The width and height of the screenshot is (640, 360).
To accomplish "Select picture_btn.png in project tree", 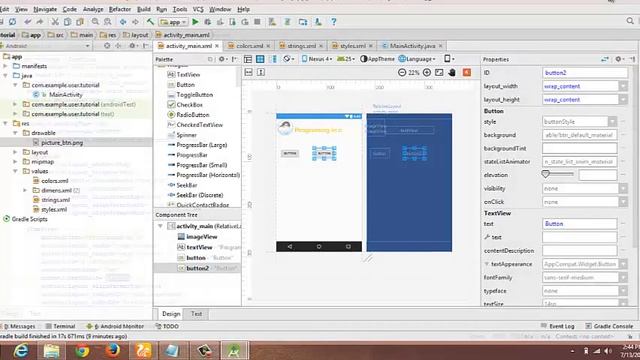I will [62, 142].
